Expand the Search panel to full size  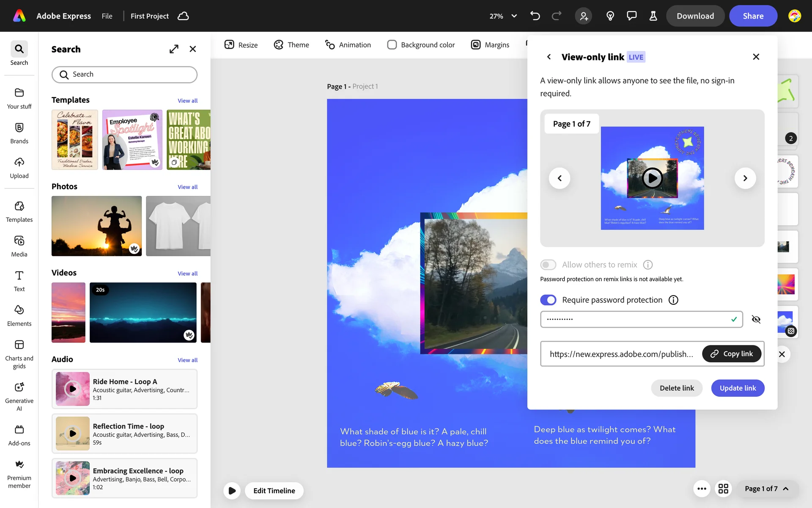coord(174,49)
